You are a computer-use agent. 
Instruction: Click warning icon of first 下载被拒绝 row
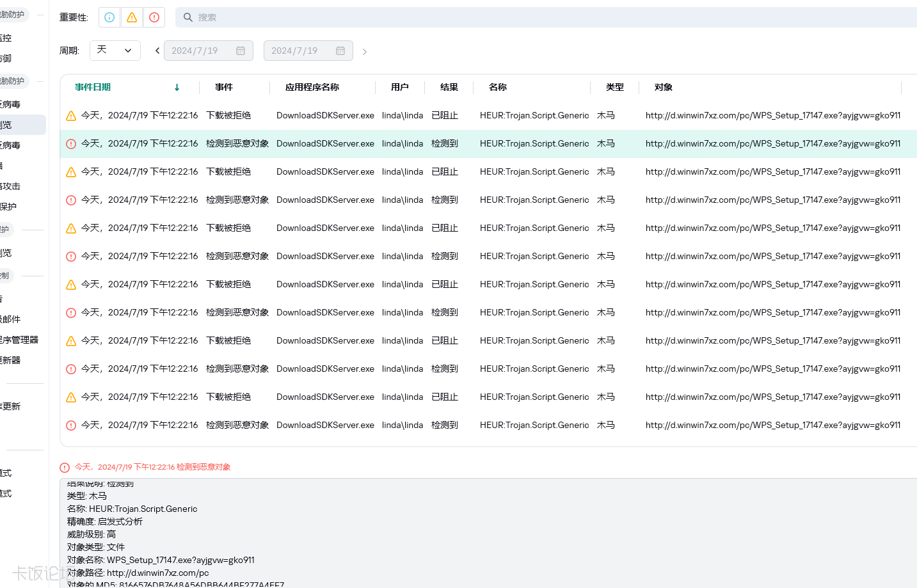point(71,116)
